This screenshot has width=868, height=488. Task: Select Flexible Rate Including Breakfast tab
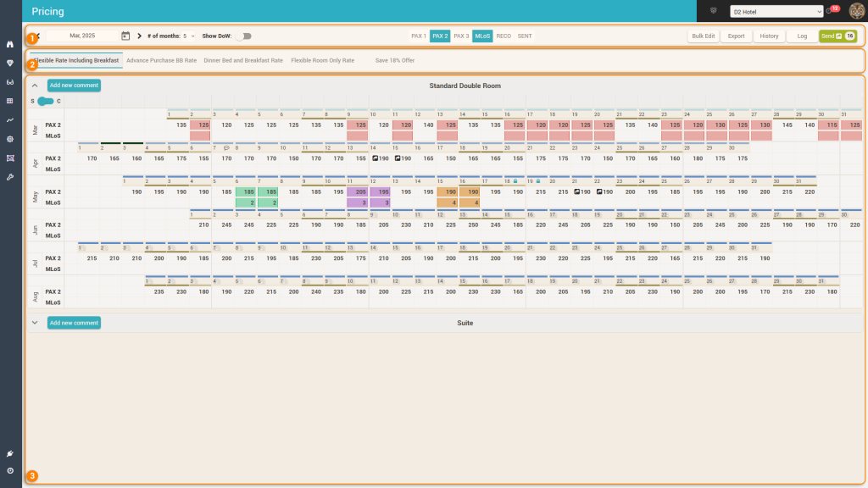76,60
